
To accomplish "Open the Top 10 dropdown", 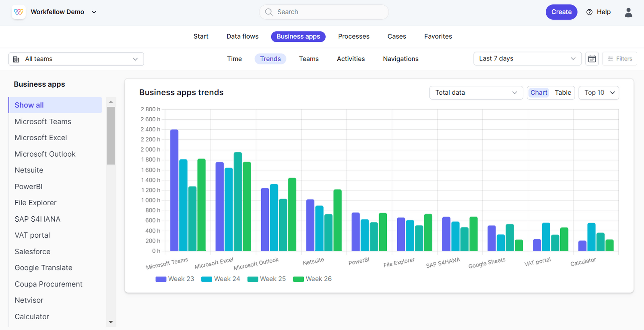I will [599, 93].
